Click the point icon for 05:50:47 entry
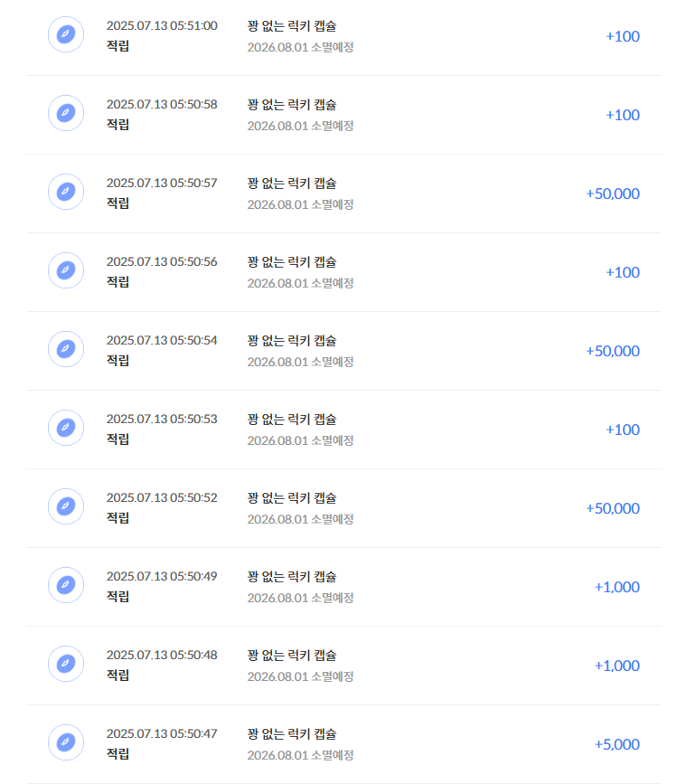677x784 pixels. click(x=65, y=742)
